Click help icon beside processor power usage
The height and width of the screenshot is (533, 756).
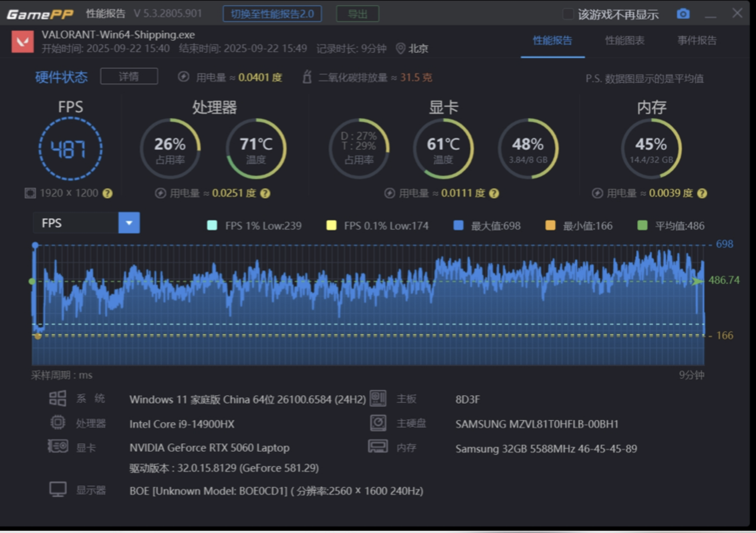click(x=265, y=193)
